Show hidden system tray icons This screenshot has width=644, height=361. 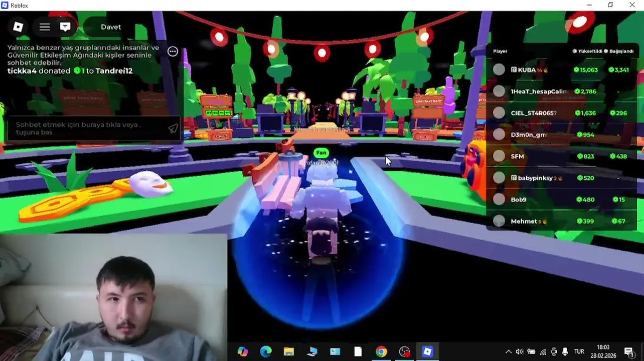point(508,352)
